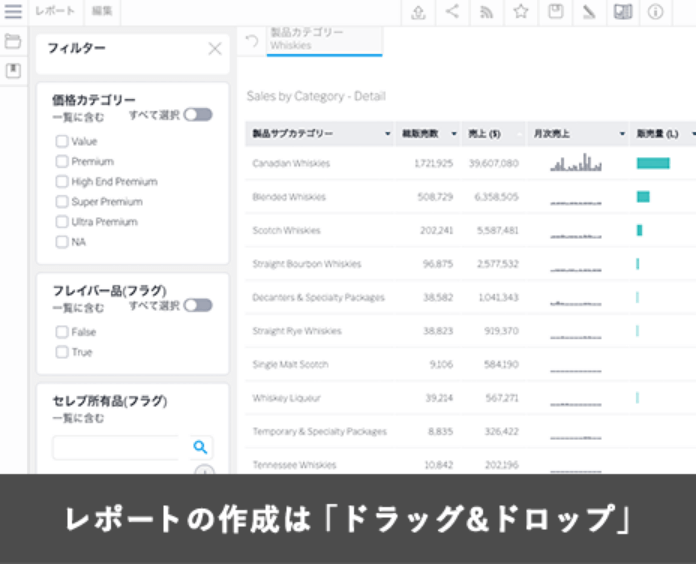Click the export upload icon
Screen dimensions: 696x564
(x=418, y=12)
